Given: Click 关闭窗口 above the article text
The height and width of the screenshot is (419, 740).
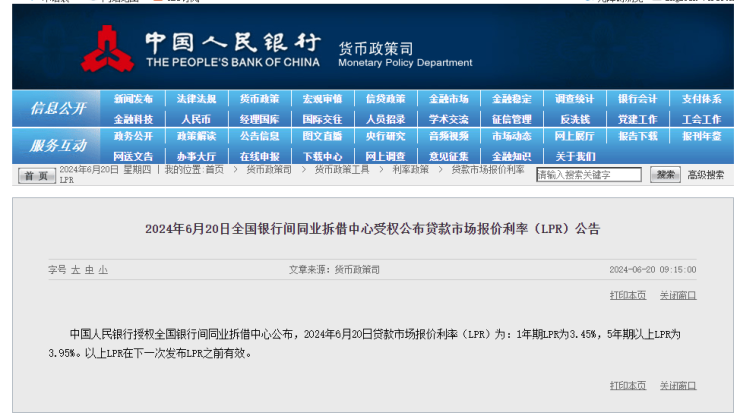Looking at the screenshot, I should coord(678,295).
